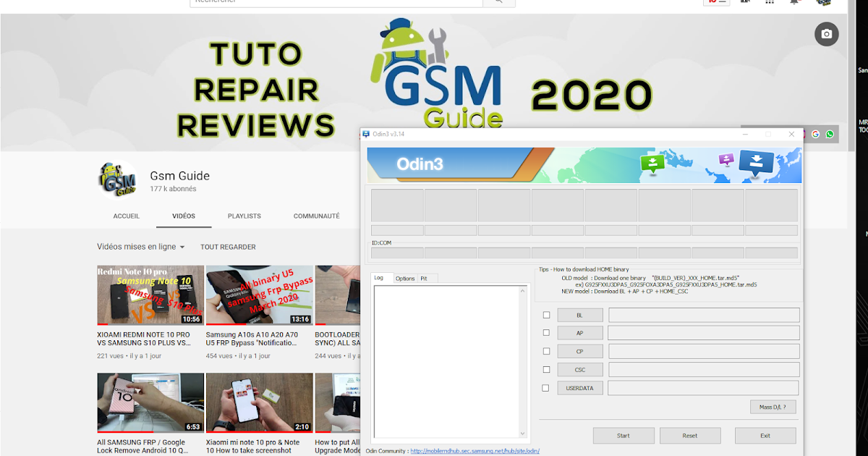Click the Start button in Odin3
This screenshot has width=868, height=456.
pyautogui.click(x=624, y=436)
